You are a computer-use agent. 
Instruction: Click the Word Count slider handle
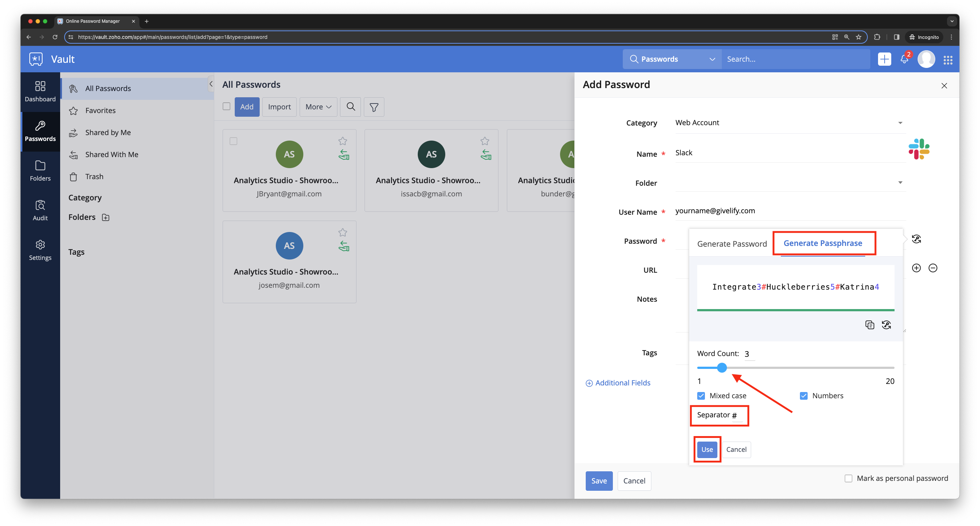(x=722, y=368)
